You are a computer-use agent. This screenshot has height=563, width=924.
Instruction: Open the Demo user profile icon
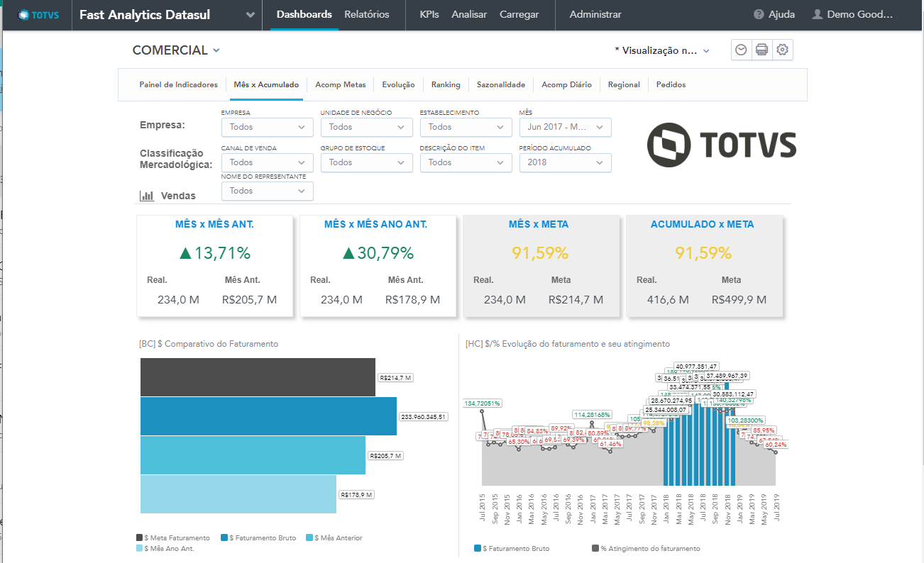tap(818, 15)
